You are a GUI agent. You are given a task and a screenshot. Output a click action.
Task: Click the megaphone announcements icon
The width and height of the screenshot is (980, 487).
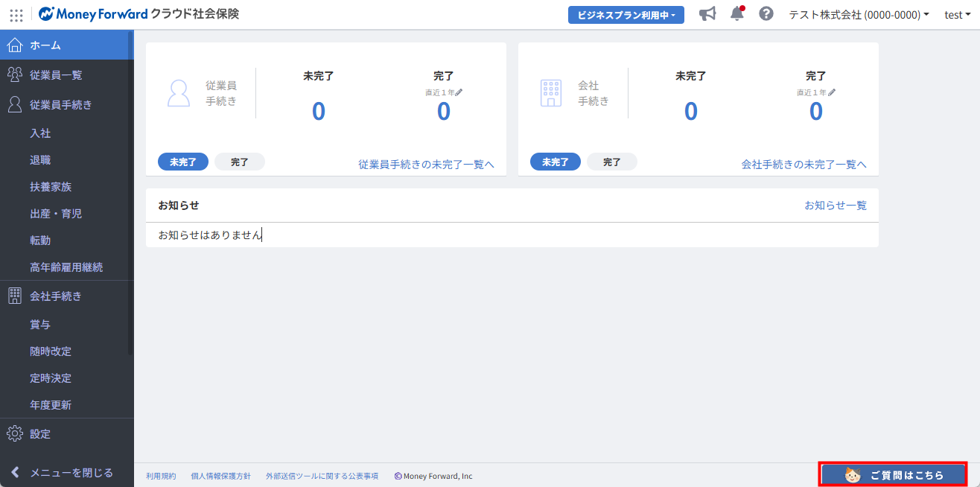pos(707,14)
